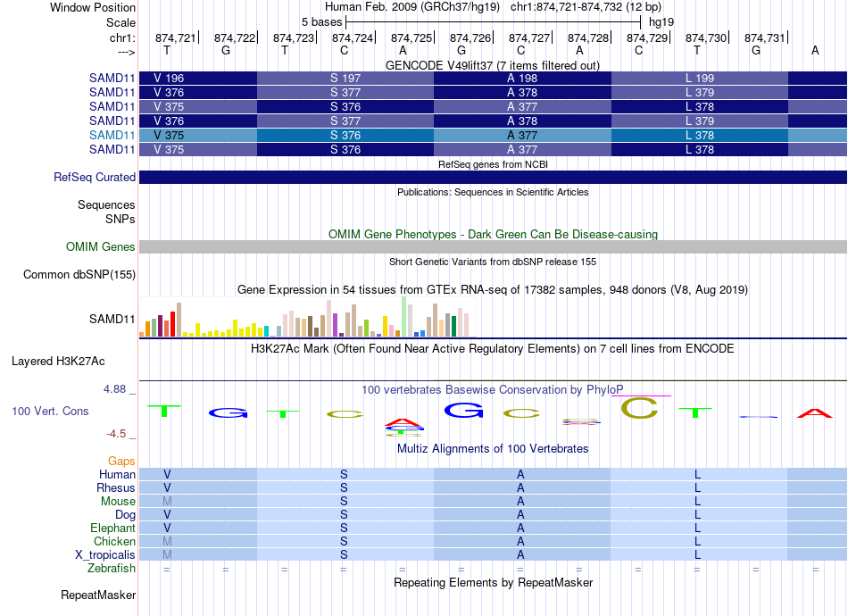Screen dimensions: 848x616
Task: Click the Human species label
Action: tap(117, 474)
